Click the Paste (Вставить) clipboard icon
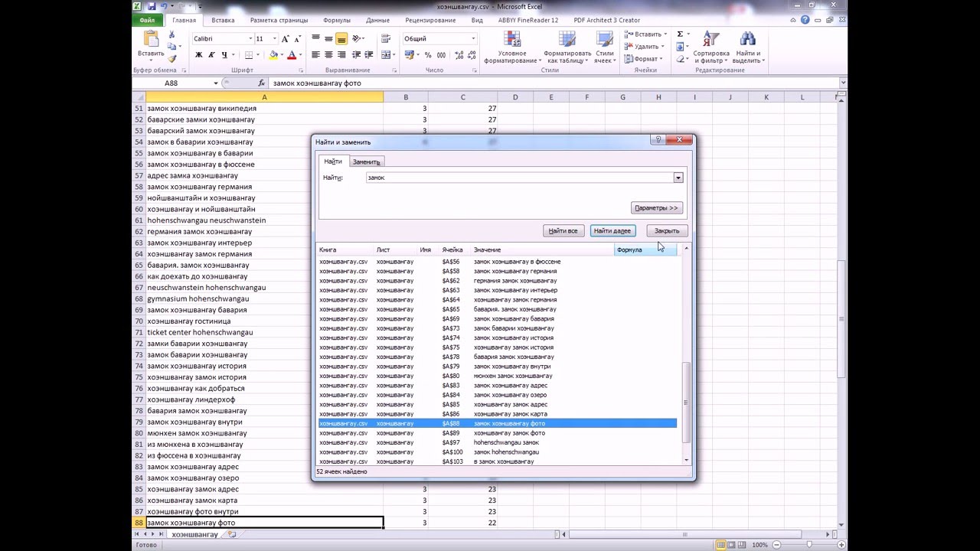The image size is (980, 551). tap(151, 40)
